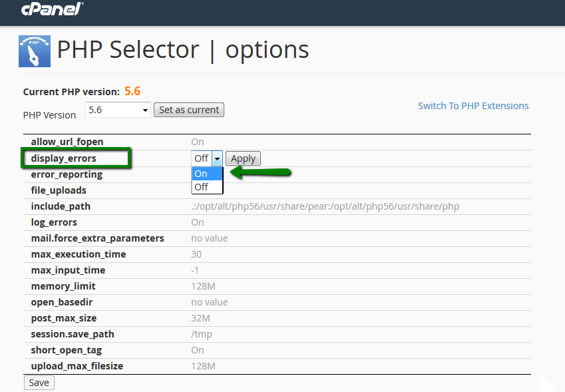Click the log_errors option name

click(x=54, y=222)
